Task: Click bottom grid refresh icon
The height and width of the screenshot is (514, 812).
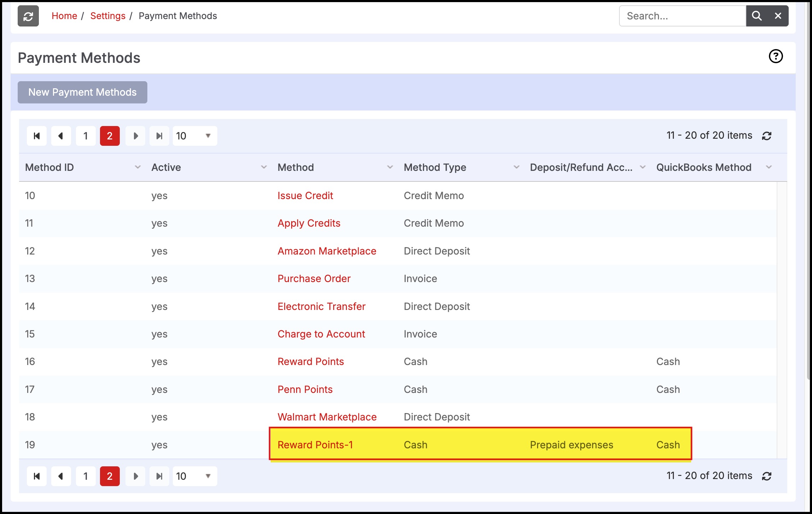Action: 766,476
